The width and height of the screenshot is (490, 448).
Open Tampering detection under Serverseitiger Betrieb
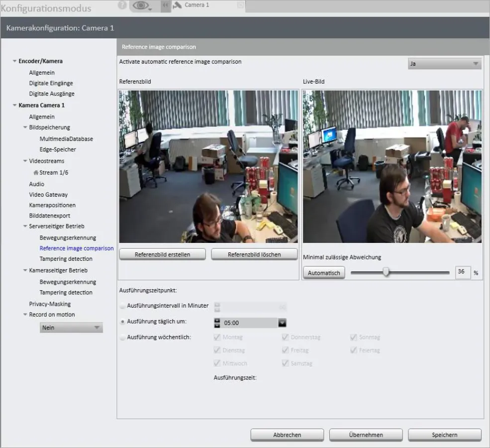click(x=66, y=259)
